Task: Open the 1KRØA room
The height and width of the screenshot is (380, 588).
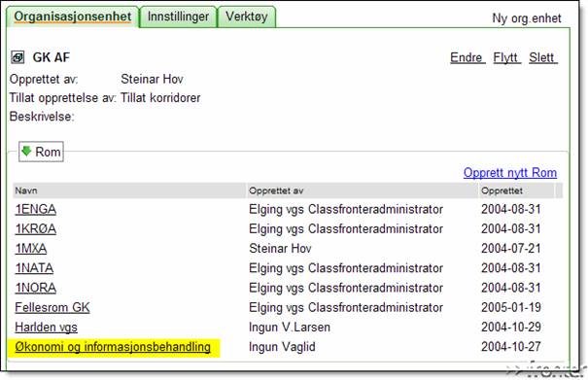Action: (x=36, y=228)
